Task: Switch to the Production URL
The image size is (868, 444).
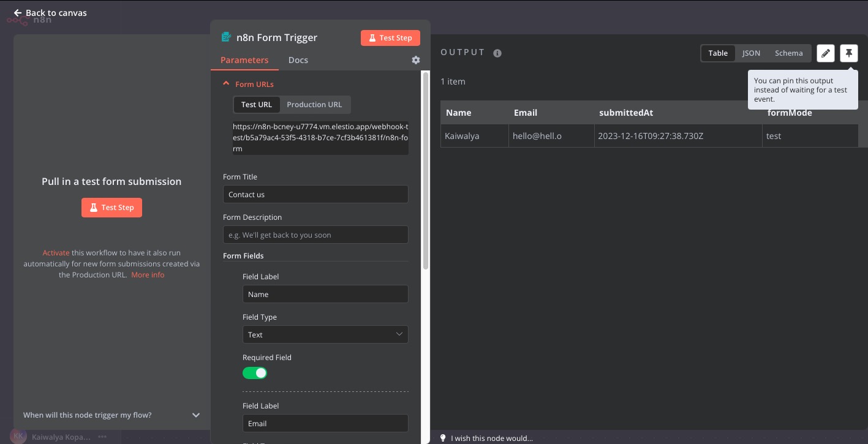Action: point(314,104)
